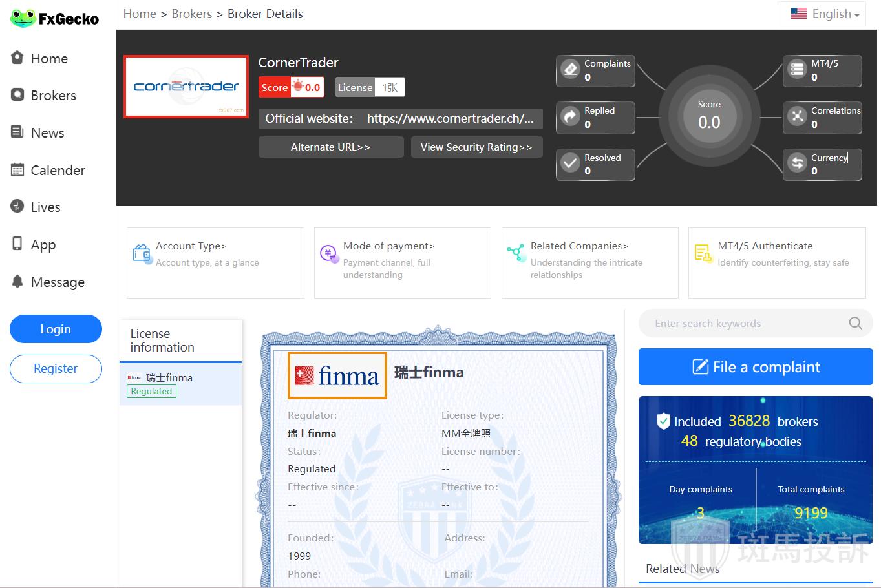Open Account Type card
Viewport: 881px width, 588px height.
pyautogui.click(x=215, y=262)
